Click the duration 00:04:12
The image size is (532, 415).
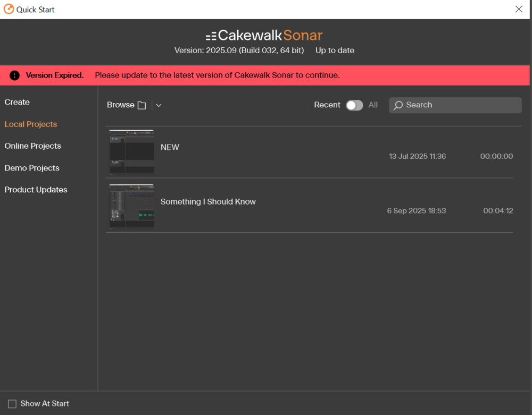click(498, 211)
